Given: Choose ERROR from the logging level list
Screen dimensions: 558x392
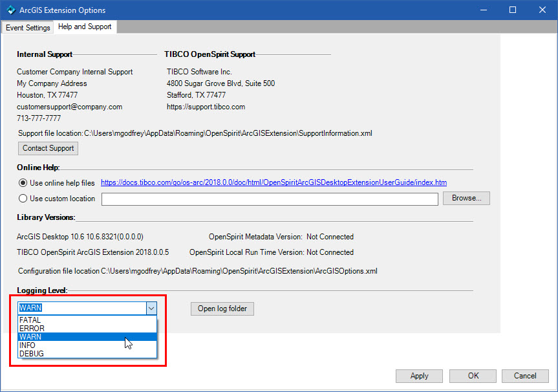Looking at the screenshot, I should click(x=87, y=328).
